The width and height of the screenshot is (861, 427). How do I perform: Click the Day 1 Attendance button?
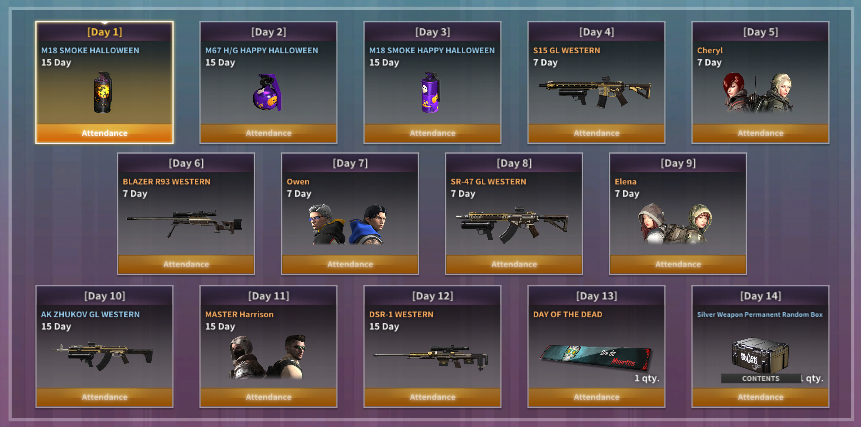click(104, 133)
